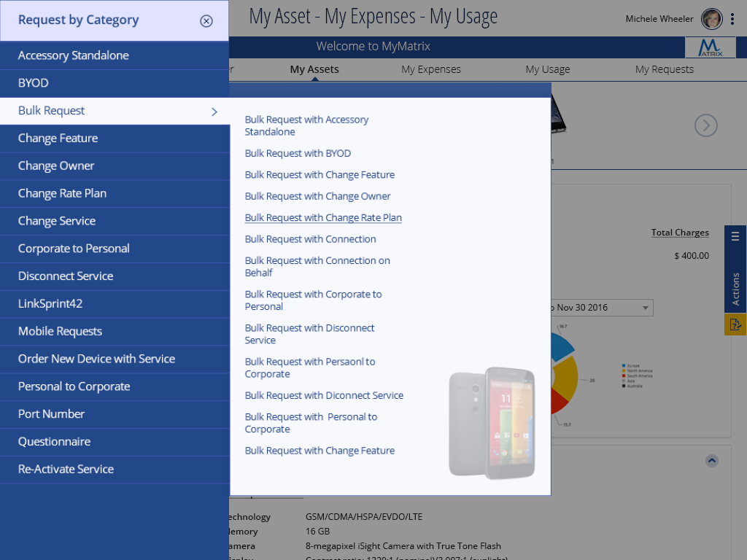Select Accessory Standalone category

(115, 55)
